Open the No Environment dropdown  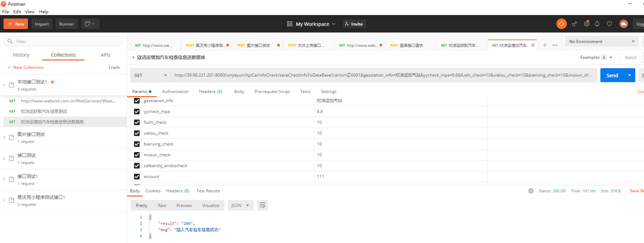point(601,41)
